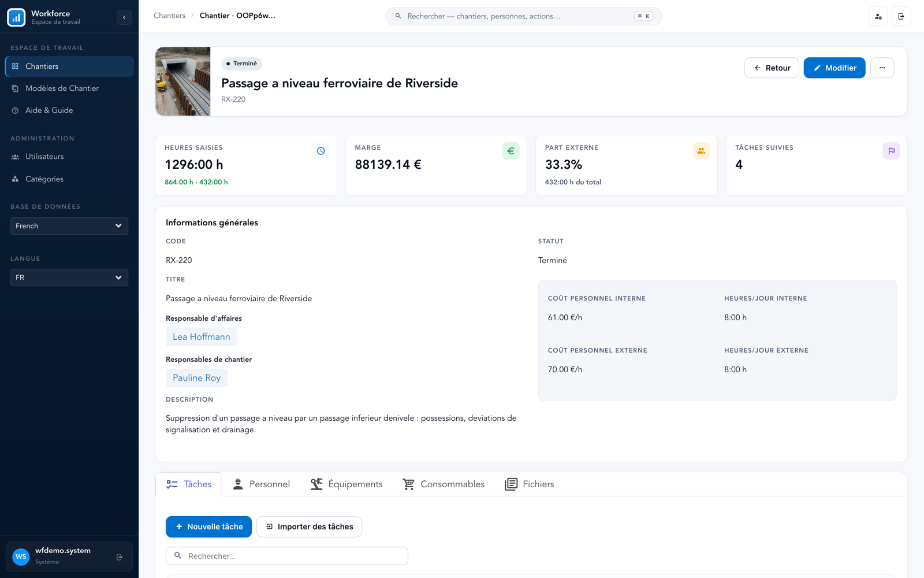The width and height of the screenshot is (924, 578).
Task: Open the French database dropdown
Action: (69, 226)
